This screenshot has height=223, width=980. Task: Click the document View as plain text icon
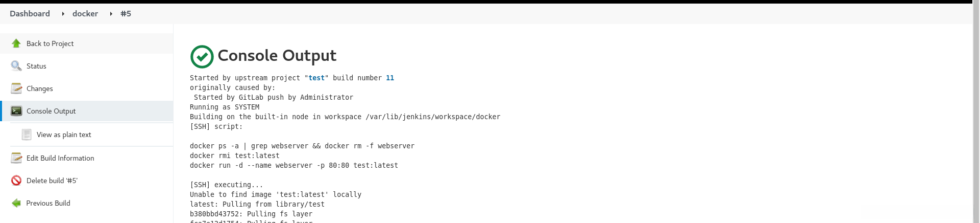[x=27, y=135]
